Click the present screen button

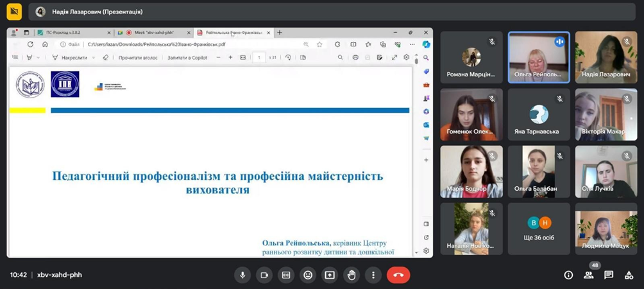pyautogui.click(x=330, y=275)
